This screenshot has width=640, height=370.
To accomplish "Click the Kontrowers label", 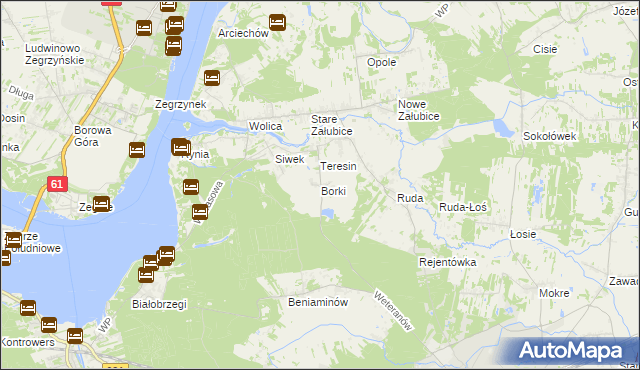I will [28, 342].
